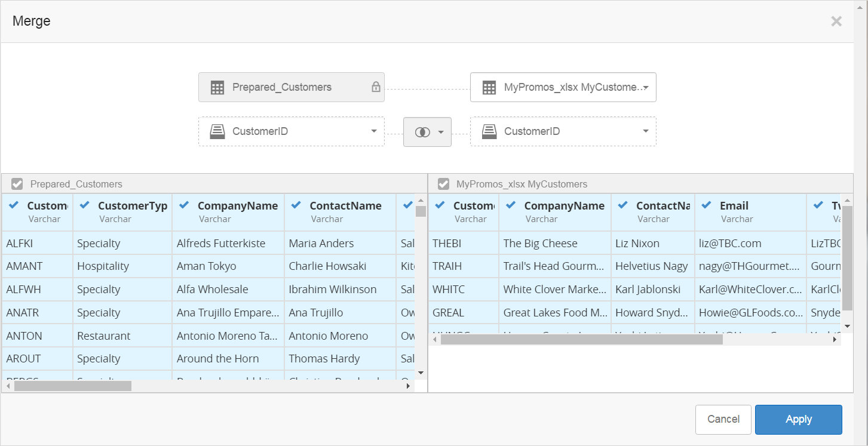Click the left CustomerID column icon
Image resolution: width=868 pixels, height=446 pixels.
(217, 131)
